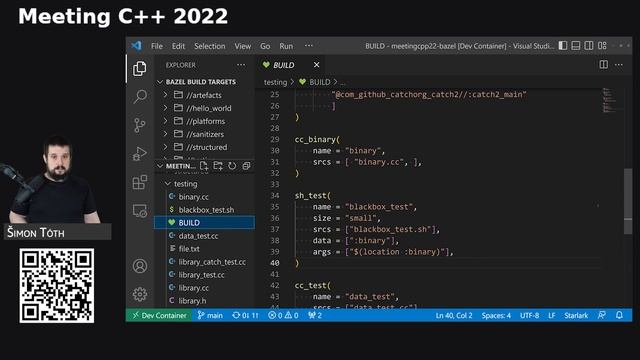Screen dimensions: 640x360
Task: Open the Explorer view in activity bar
Action: (140, 69)
